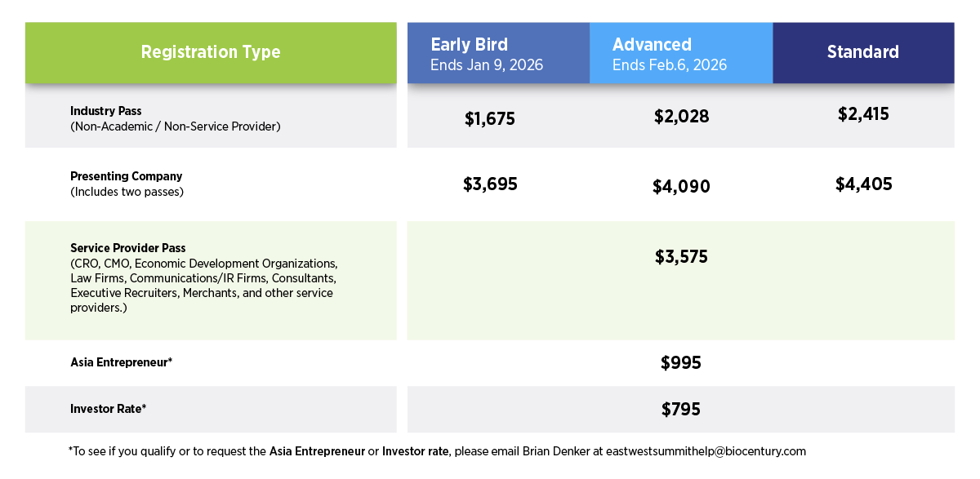980x479 pixels.
Task: Choose the $2,415 Standard Industry price
Action: tap(863, 114)
